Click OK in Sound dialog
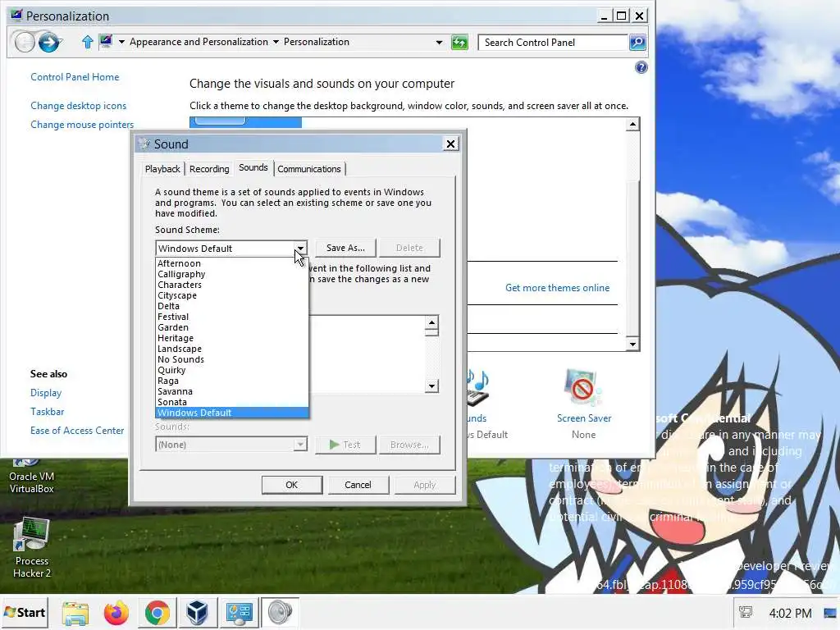 [x=291, y=485]
